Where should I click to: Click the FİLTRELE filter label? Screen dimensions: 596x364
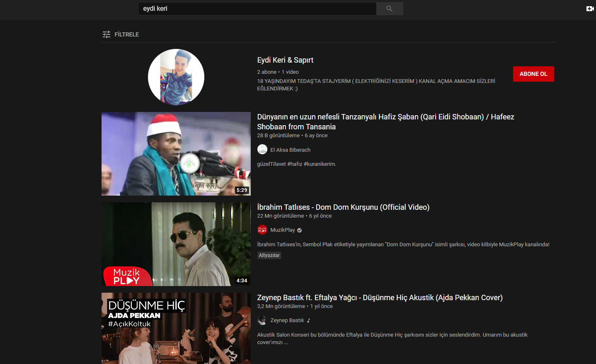tap(126, 34)
